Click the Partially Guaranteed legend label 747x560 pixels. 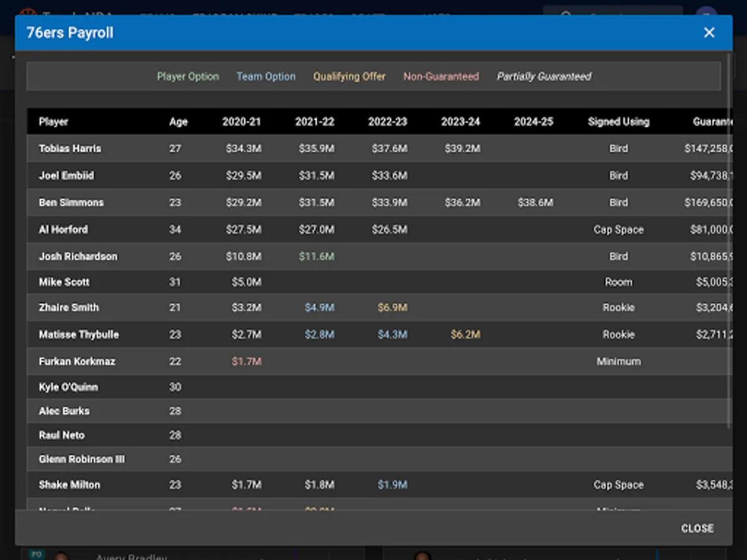point(544,77)
